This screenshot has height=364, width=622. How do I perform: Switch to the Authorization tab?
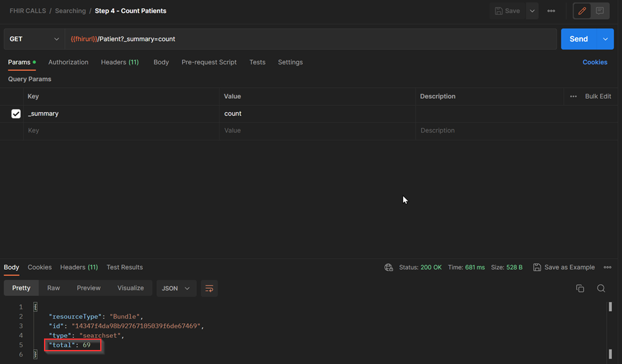(68, 62)
